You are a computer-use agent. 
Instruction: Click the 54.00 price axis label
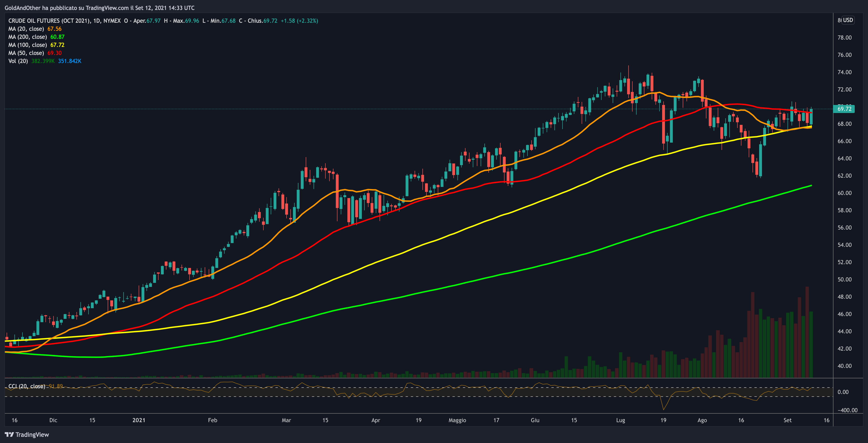pyautogui.click(x=844, y=245)
